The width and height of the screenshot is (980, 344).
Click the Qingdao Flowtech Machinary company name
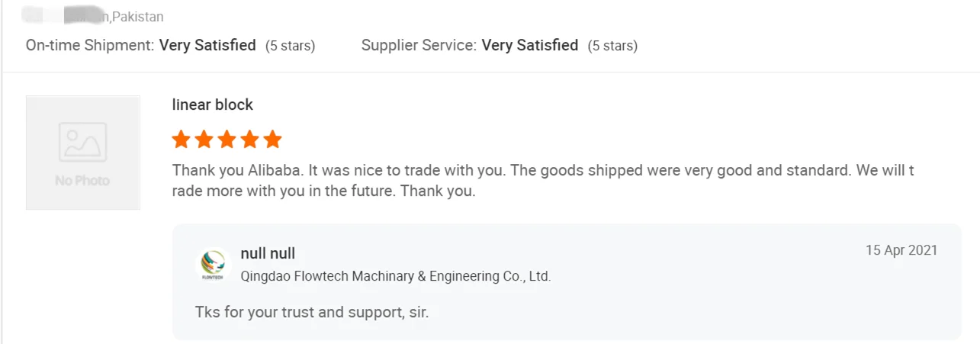tap(395, 276)
